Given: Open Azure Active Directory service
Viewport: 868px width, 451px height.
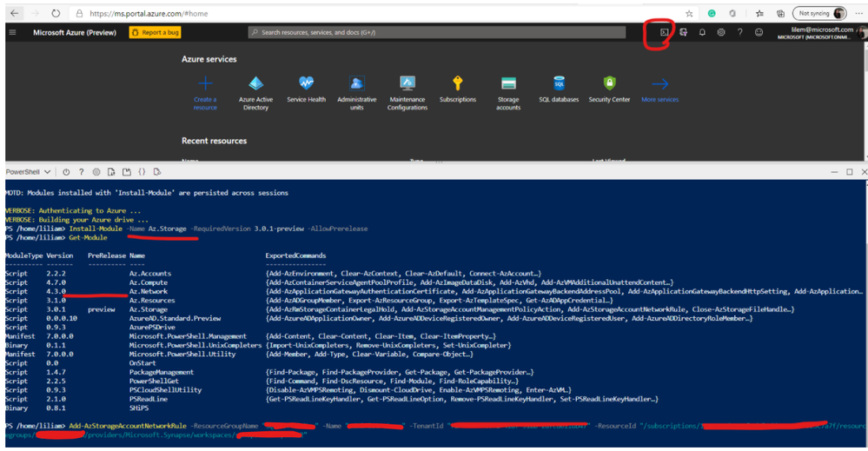Looking at the screenshot, I should point(255,93).
